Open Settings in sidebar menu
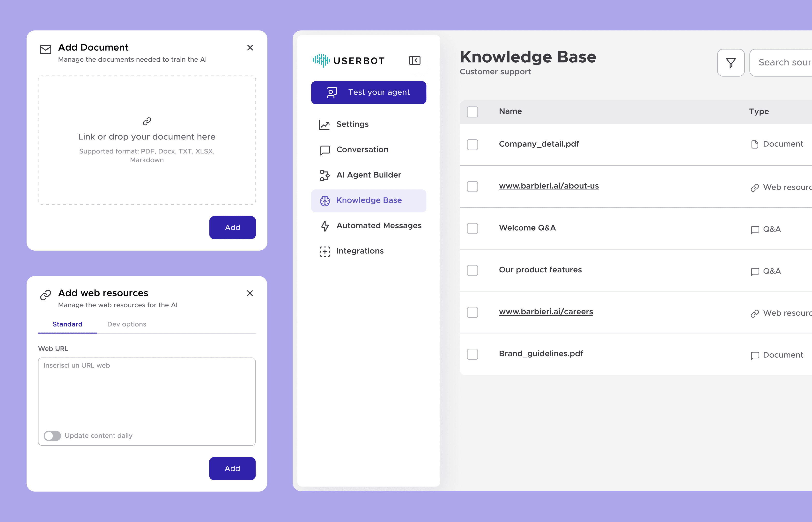812x522 pixels. coord(352,124)
